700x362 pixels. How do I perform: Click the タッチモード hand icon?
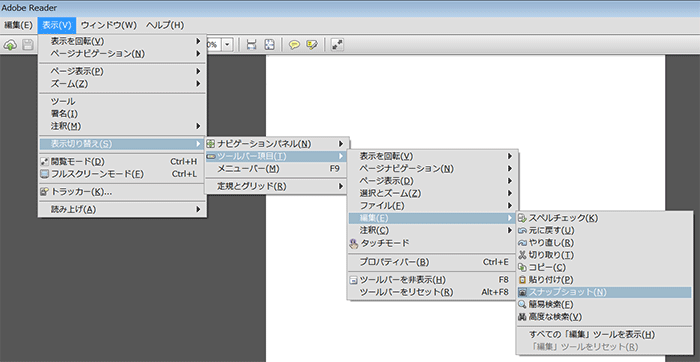click(354, 243)
